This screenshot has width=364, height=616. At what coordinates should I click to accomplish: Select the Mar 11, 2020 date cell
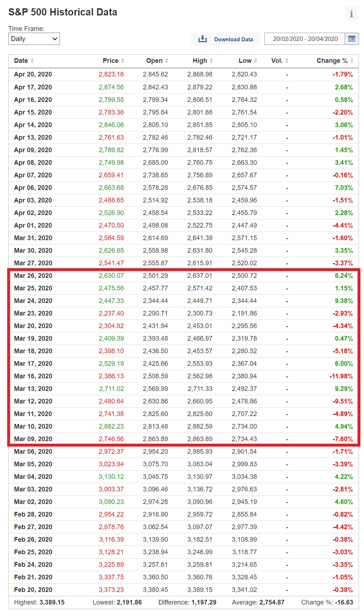(x=33, y=414)
